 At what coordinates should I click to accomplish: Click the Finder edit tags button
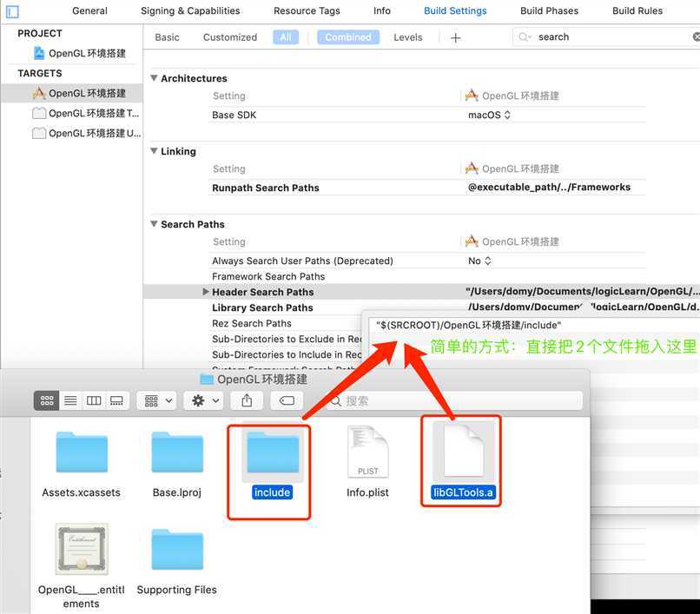click(x=287, y=400)
